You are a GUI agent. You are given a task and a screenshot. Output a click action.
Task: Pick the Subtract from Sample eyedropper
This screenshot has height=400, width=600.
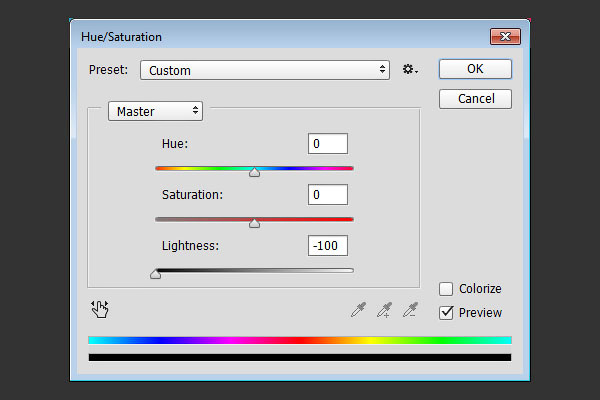410,310
